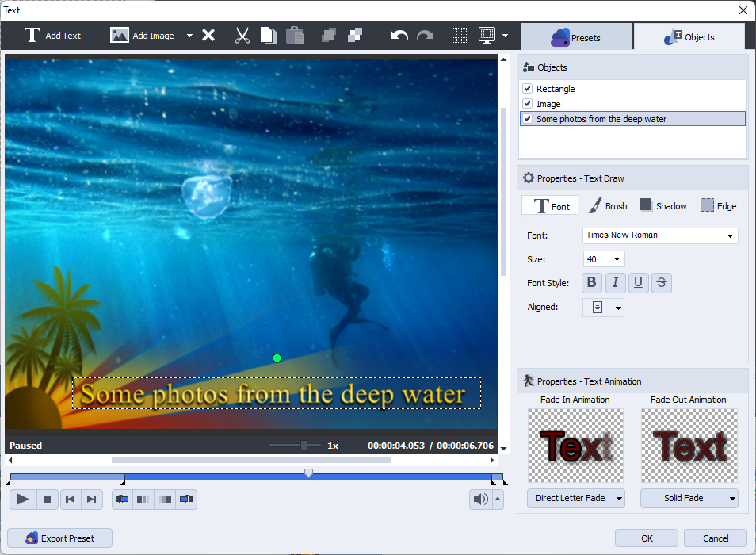
Task: Switch to the Presets tab
Action: (x=577, y=37)
